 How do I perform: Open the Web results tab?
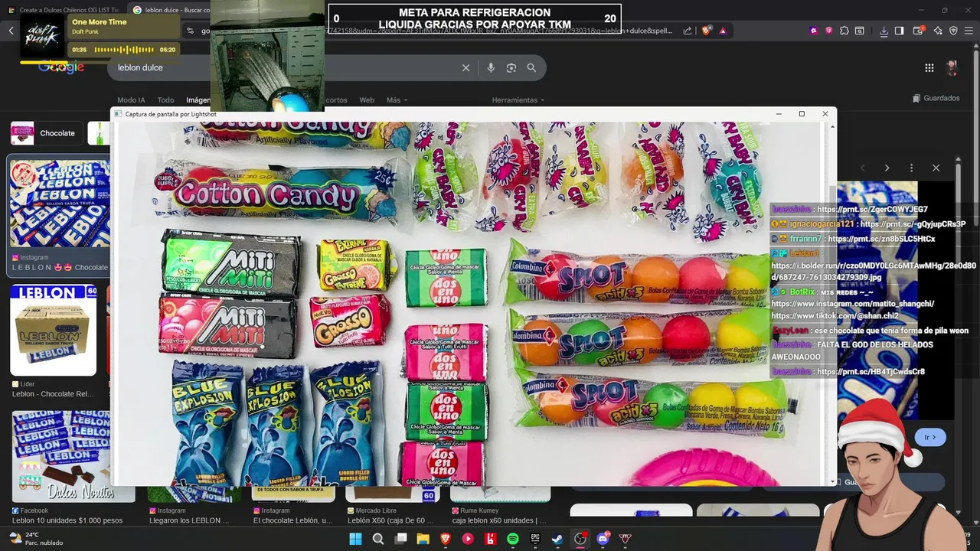coord(367,100)
